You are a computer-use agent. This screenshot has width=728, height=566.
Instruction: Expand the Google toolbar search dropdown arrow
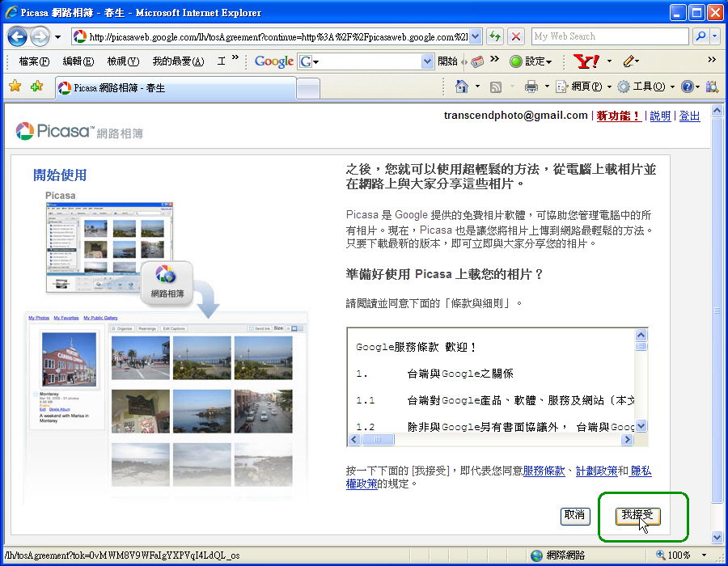428,61
